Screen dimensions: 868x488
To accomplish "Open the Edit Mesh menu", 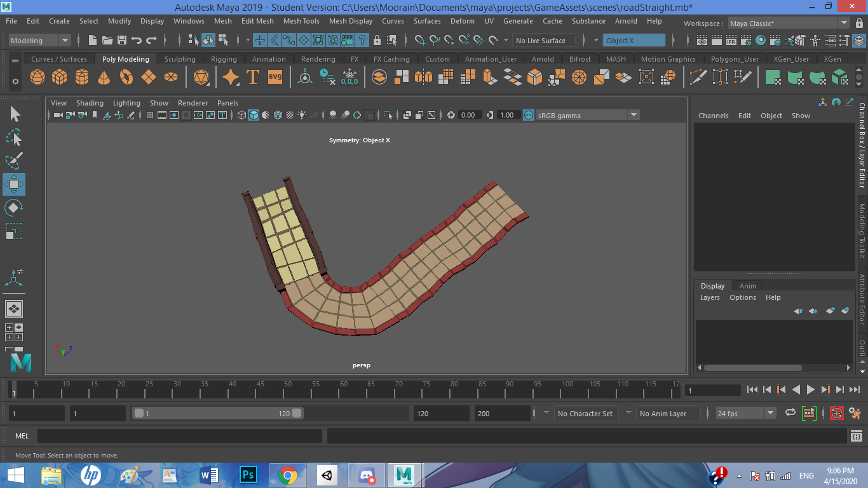I will coord(257,21).
